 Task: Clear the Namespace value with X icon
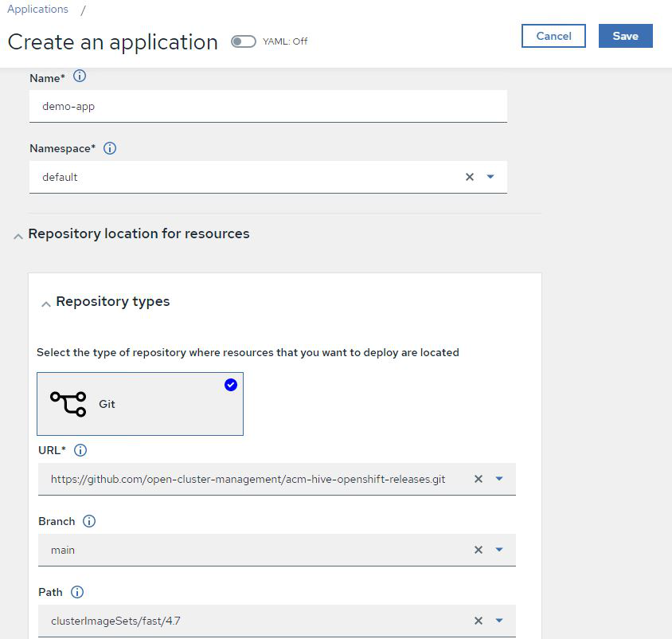tap(470, 177)
